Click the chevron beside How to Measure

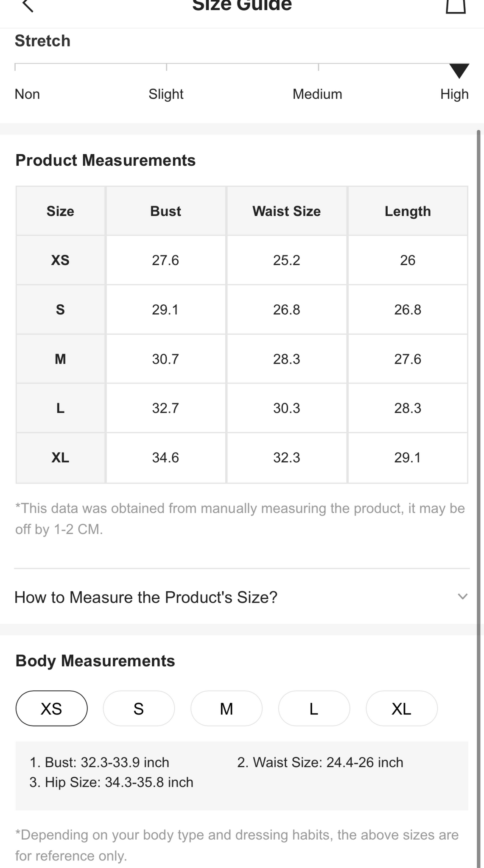[463, 596]
